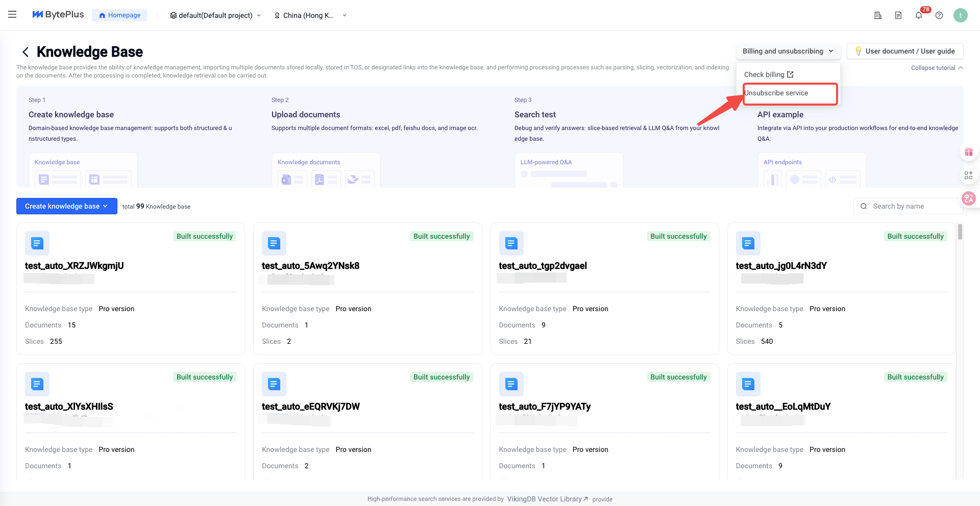Open the Create knowledge base dropdown
This screenshot has height=506, width=980.
click(66, 206)
